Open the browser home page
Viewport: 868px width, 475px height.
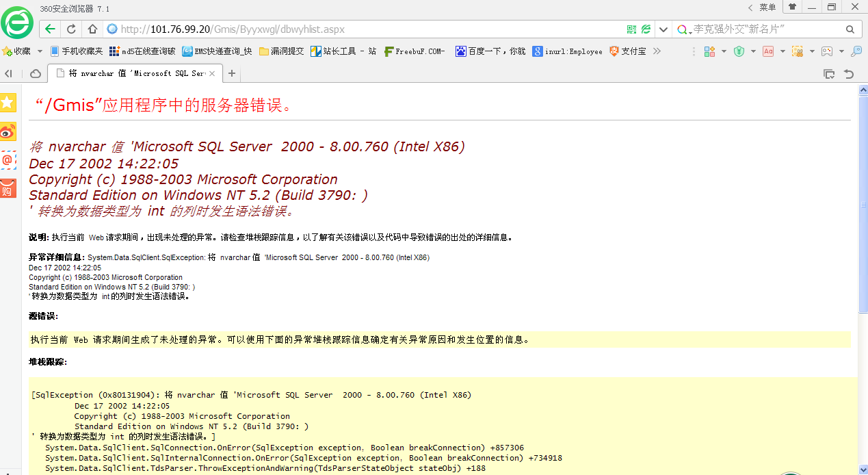point(92,29)
